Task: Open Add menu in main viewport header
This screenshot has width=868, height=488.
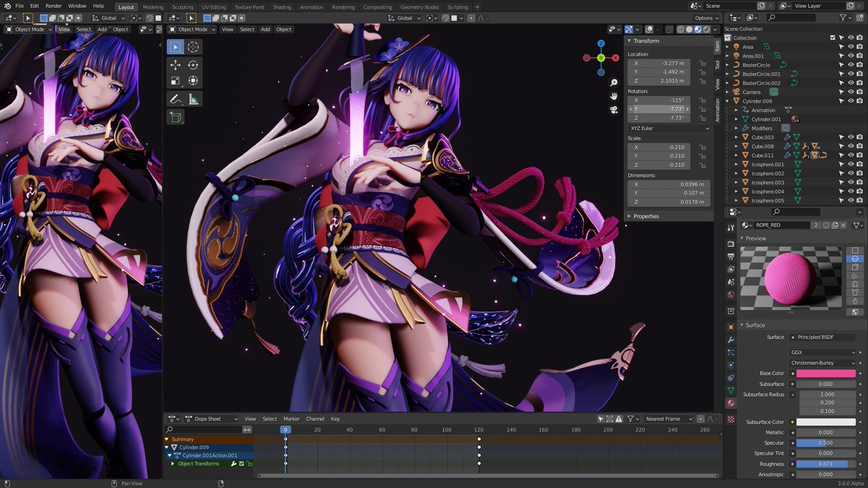Action: pyautogui.click(x=265, y=30)
